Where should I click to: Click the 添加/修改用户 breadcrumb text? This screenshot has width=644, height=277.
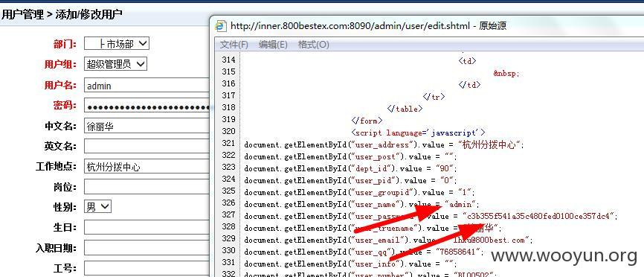pyautogui.click(x=88, y=15)
